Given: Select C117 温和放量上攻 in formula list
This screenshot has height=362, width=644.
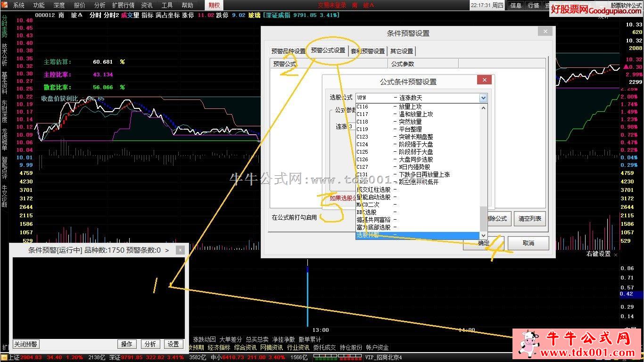Looking at the screenshot, I should click(x=417, y=114).
